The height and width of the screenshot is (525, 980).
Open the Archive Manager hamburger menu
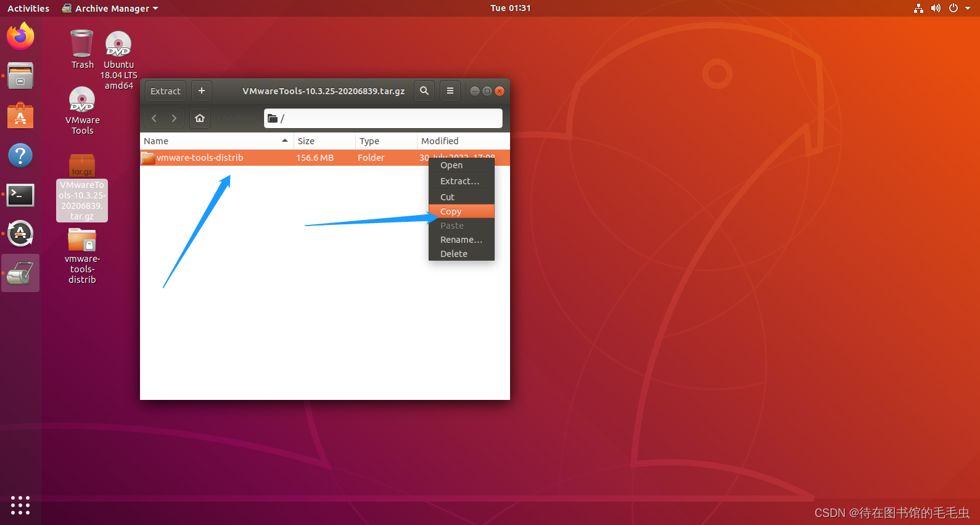click(x=450, y=91)
